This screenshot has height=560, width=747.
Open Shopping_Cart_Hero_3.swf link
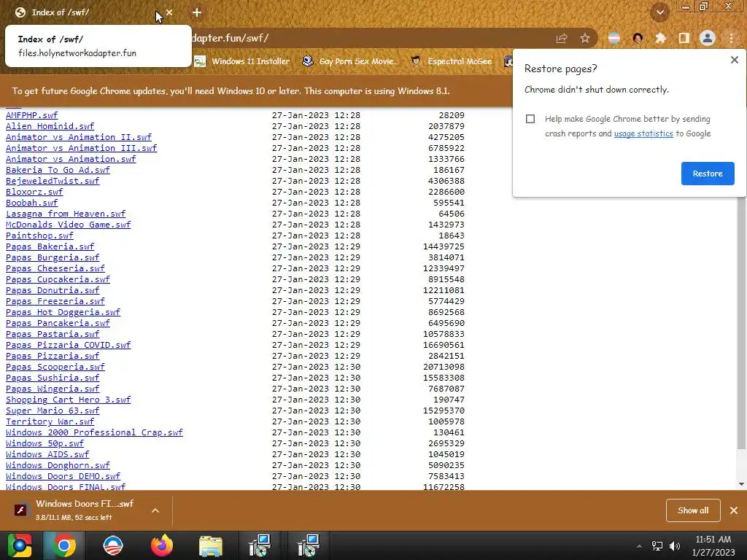68,400
